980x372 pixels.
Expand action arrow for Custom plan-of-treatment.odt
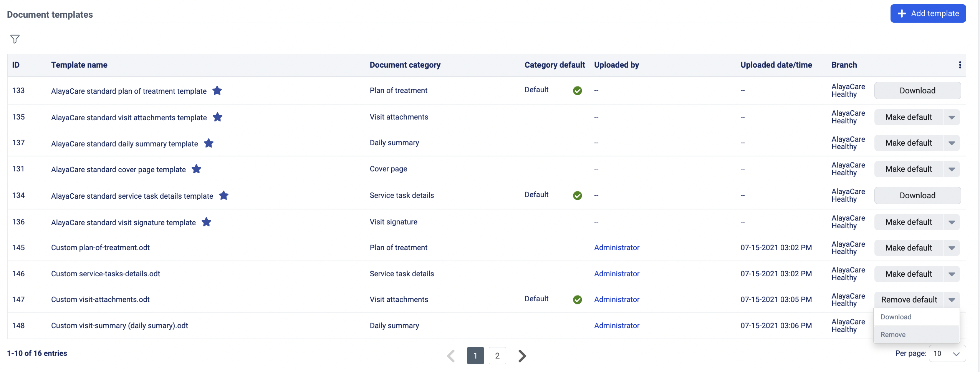pos(952,248)
